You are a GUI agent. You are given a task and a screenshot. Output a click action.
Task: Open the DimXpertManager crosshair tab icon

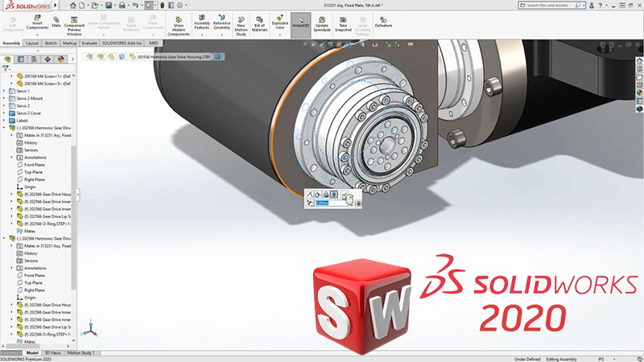pos(47,59)
